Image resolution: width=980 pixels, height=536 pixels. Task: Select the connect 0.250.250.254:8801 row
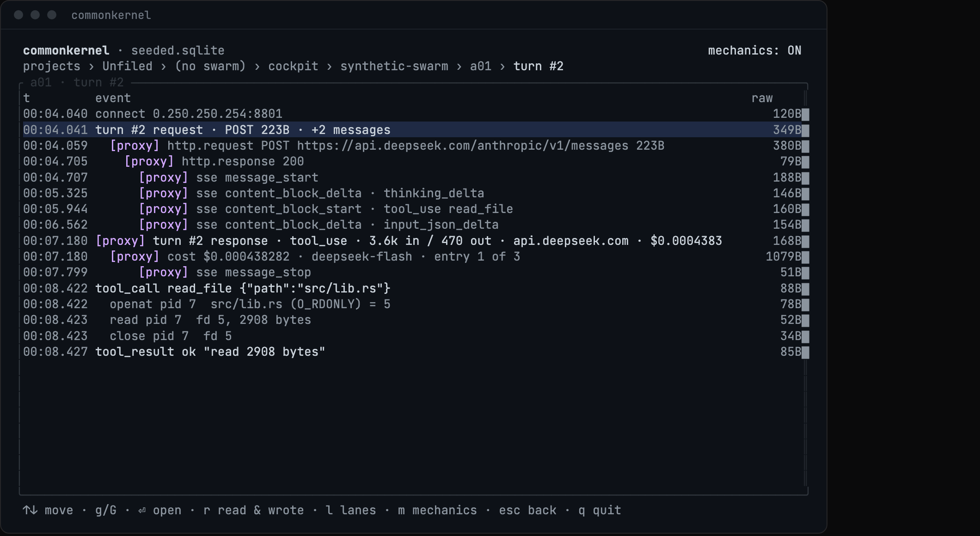413,114
